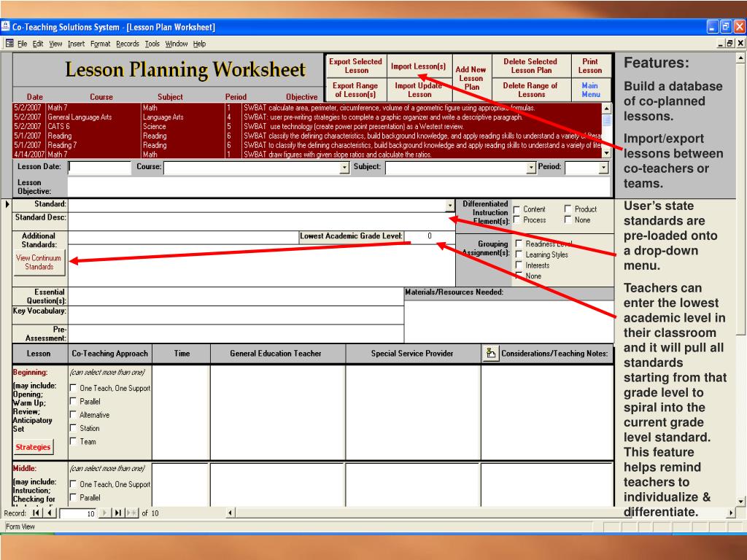Click Delete Selected Lesson Plan button

(531, 66)
